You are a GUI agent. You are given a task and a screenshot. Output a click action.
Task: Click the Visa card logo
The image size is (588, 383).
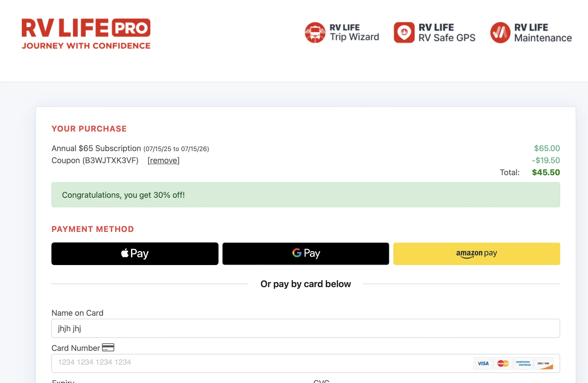coord(483,363)
